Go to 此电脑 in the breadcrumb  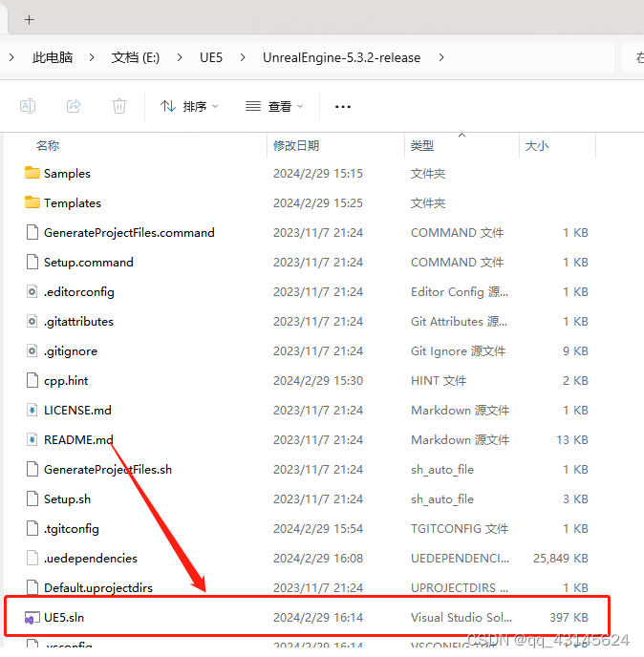click(x=53, y=57)
